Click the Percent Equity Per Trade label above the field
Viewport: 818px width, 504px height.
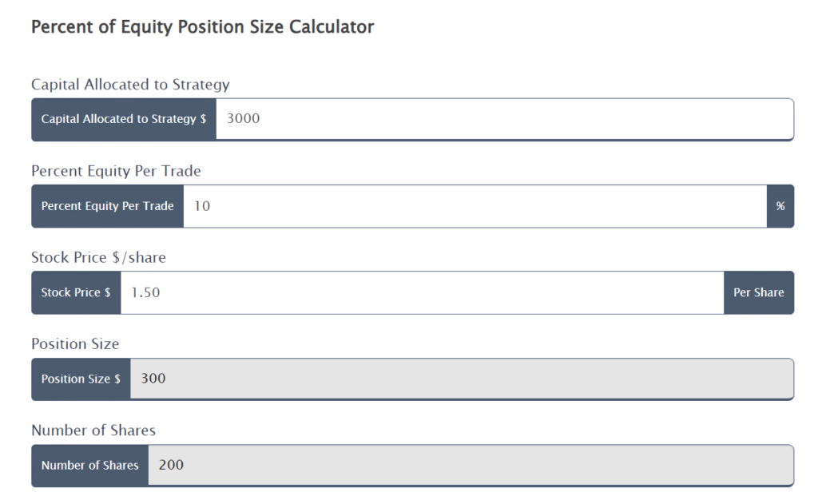(116, 171)
